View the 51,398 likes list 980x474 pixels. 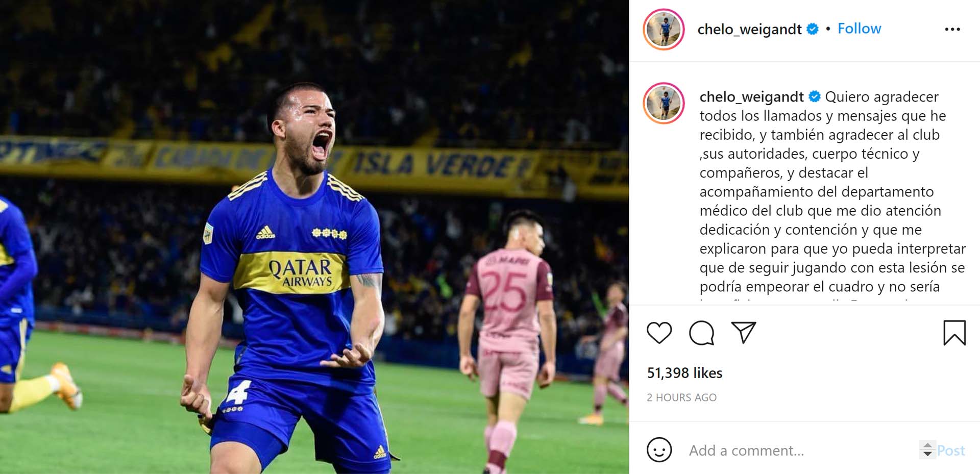(684, 373)
